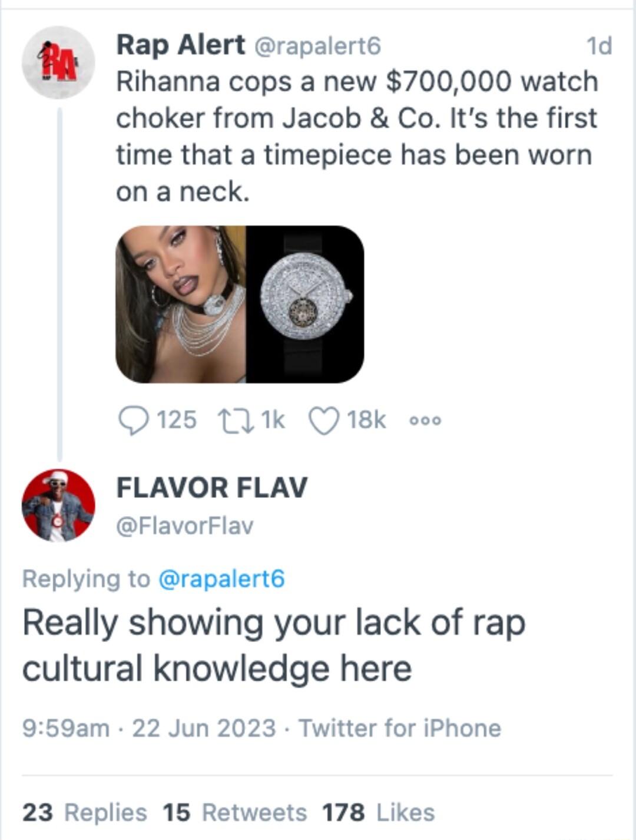Select the retweet icon showing 1k
The width and height of the screenshot is (636, 840).
pyautogui.click(x=236, y=419)
